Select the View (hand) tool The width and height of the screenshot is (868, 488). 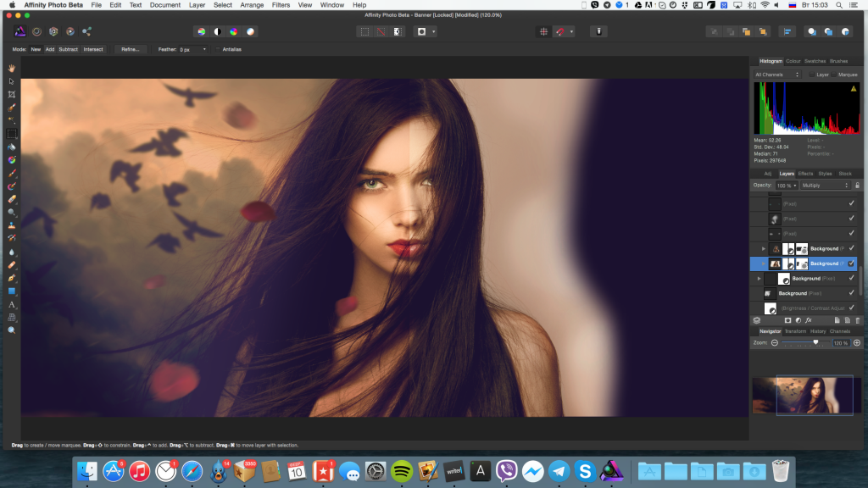click(12, 68)
